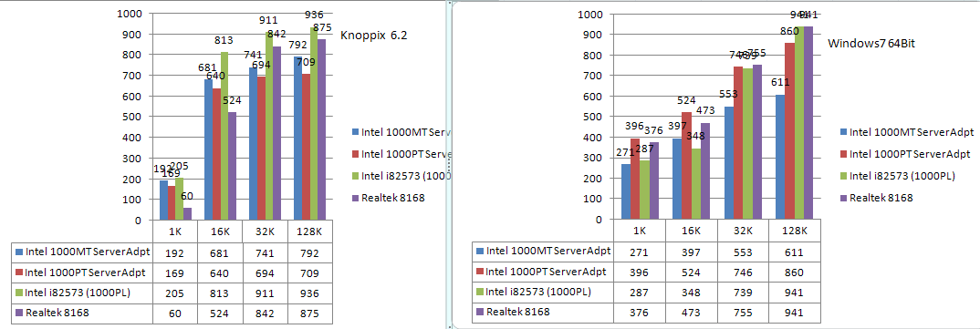Select table cell 205 in Knoppix data table
The image size is (980, 329).
[174, 293]
